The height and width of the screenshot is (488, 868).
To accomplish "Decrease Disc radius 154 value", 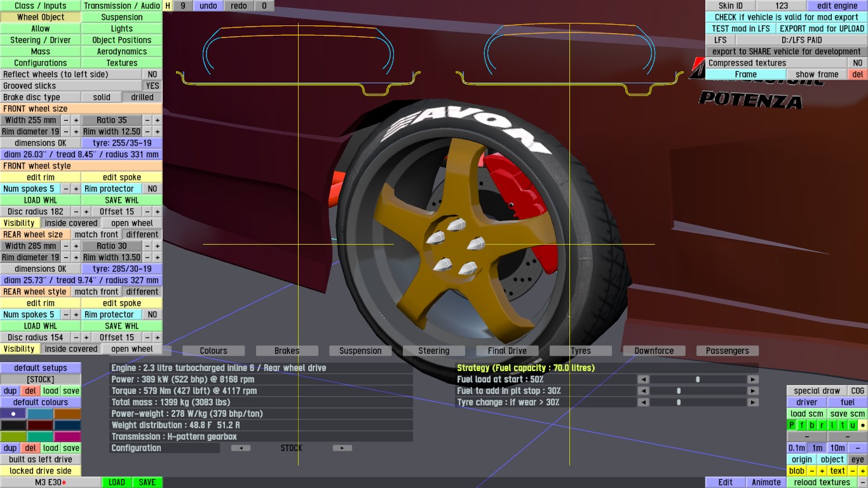I will coord(76,337).
